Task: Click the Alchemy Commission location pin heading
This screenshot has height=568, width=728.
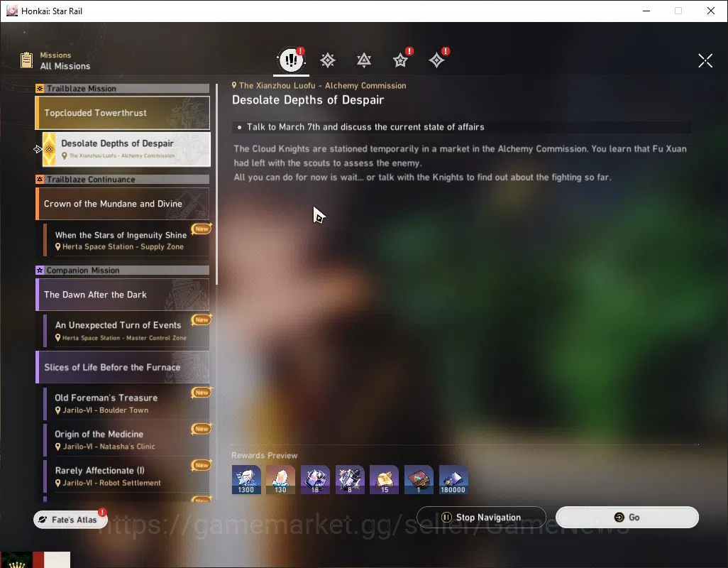Action: (319, 85)
